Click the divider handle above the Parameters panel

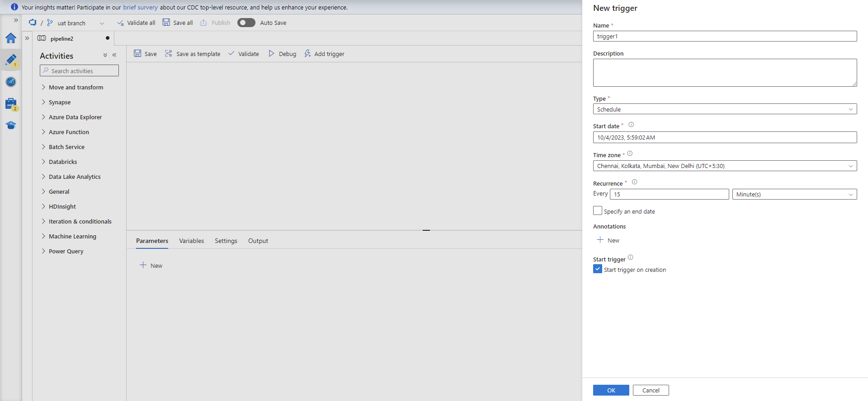(x=426, y=230)
